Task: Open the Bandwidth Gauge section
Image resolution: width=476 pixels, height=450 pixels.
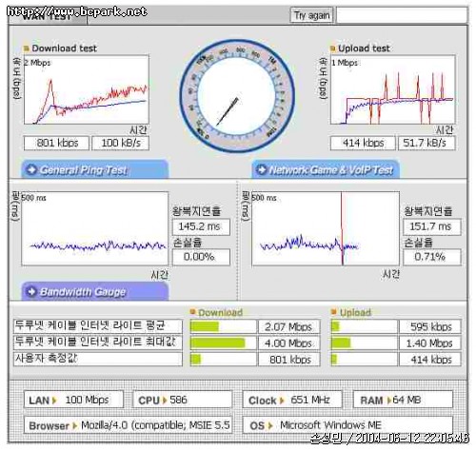Action: (x=95, y=291)
